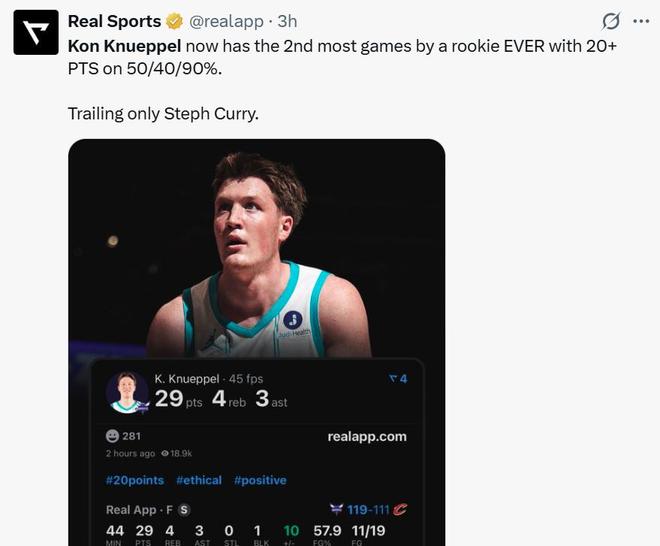Screen dimensions: 660x546
Task: Click the blue 4 rank indicator
Action: [398, 379]
